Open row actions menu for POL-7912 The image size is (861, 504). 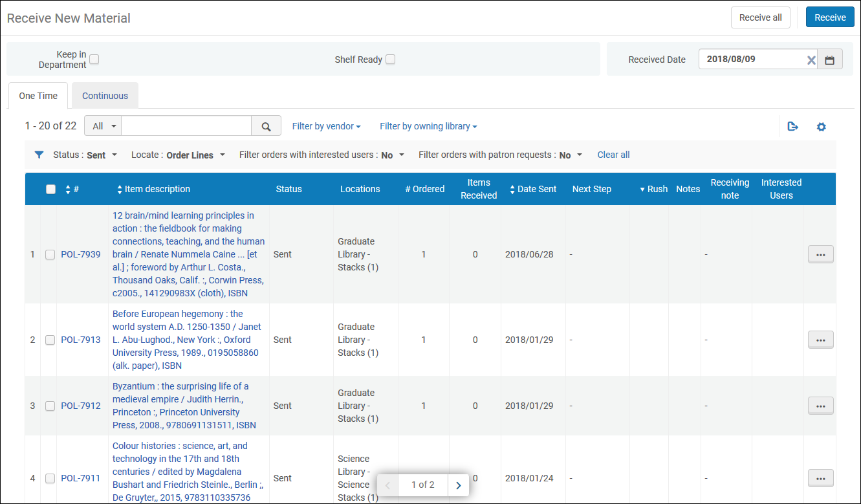pyautogui.click(x=820, y=406)
